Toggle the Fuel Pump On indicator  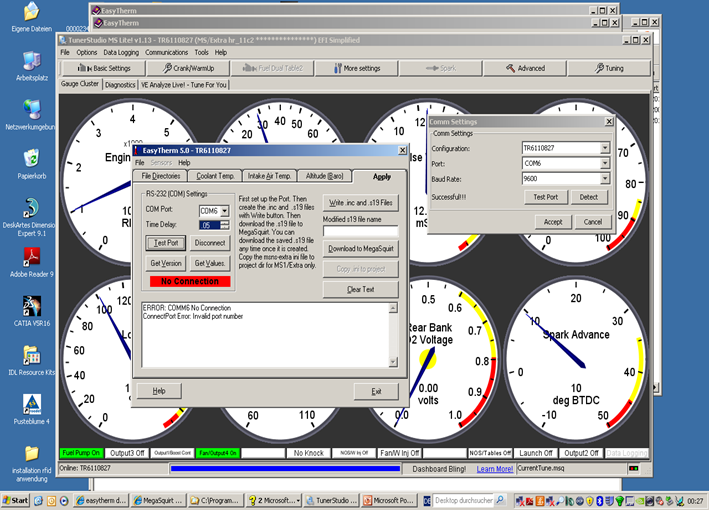(82, 453)
